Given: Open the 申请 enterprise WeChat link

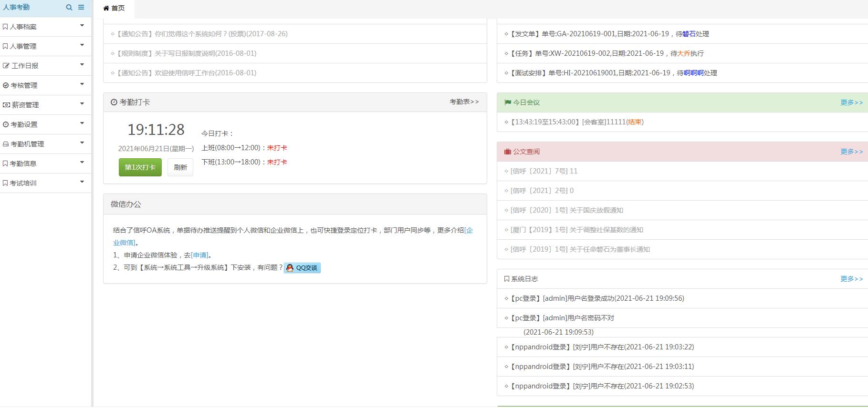Looking at the screenshot, I should [199, 255].
